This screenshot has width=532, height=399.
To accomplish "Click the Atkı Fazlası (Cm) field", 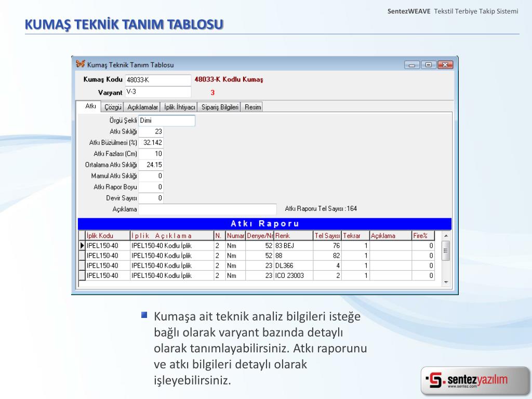I will [151, 154].
